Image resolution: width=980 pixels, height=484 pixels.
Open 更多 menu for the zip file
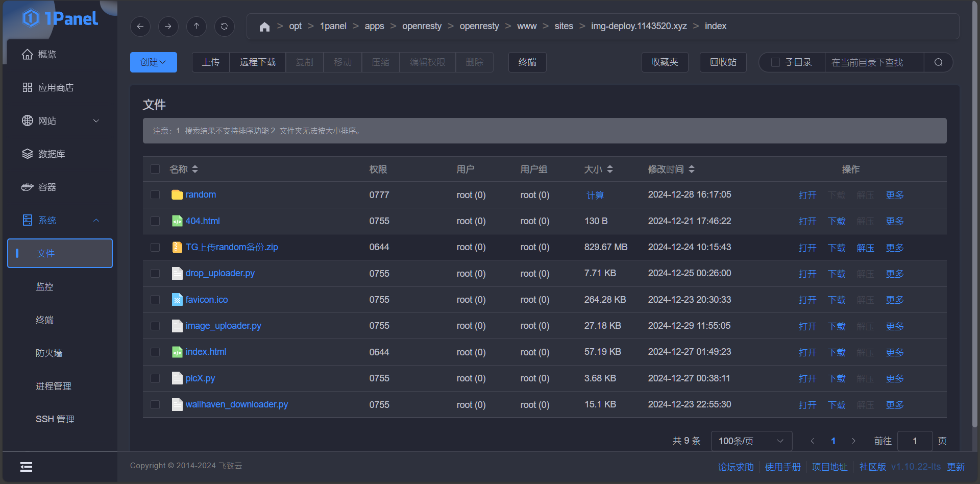(895, 248)
